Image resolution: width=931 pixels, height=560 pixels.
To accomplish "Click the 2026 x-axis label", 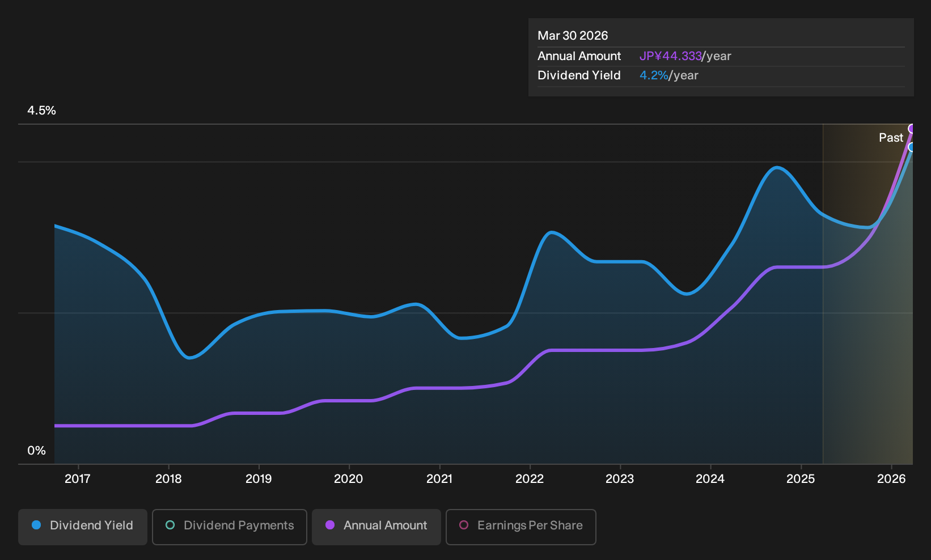I will click(x=891, y=479).
